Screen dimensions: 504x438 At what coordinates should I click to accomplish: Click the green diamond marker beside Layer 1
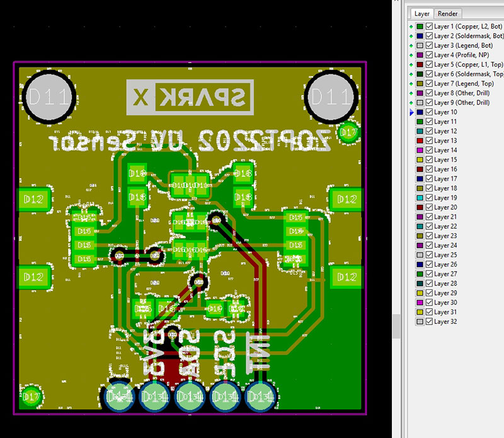[412, 26]
